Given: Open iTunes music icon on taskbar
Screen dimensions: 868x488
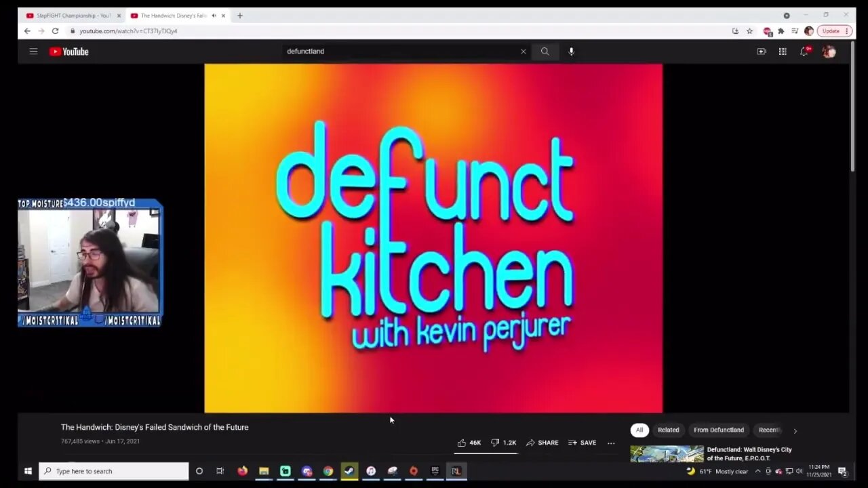Looking at the screenshot, I should (371, 471).
